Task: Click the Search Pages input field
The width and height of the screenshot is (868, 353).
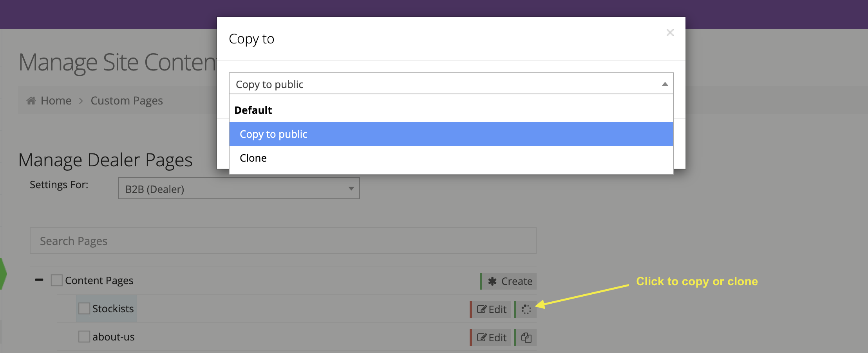Action: pos(283,241)
